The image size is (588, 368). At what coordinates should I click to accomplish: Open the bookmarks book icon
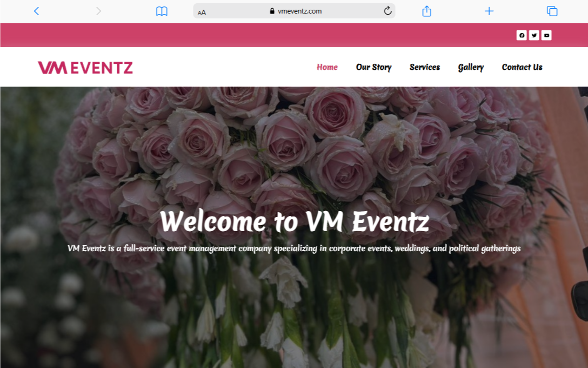[162, 11]
